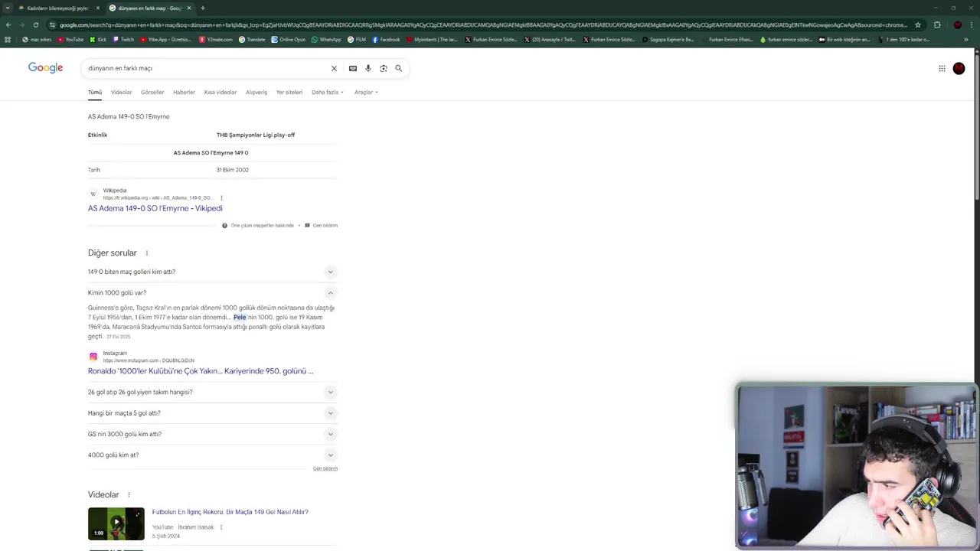The width and height of the screenshot is (980, 551).
Task: Open the tab search dropdown arrow
Action: pos(8,8)
